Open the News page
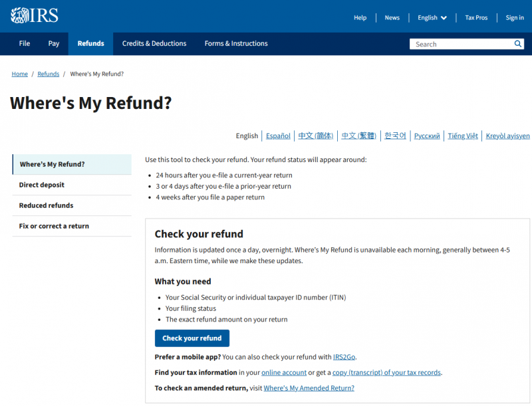Screen dimensions: 532x406 click(x=392, y=18)
